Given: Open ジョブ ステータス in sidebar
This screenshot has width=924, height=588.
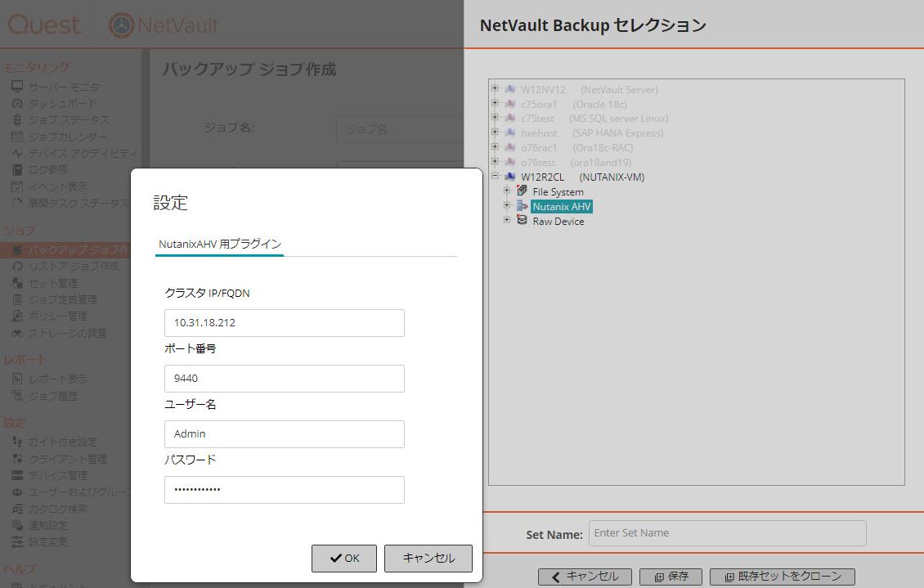Looking at the screenshot, I should coord(69,120).
